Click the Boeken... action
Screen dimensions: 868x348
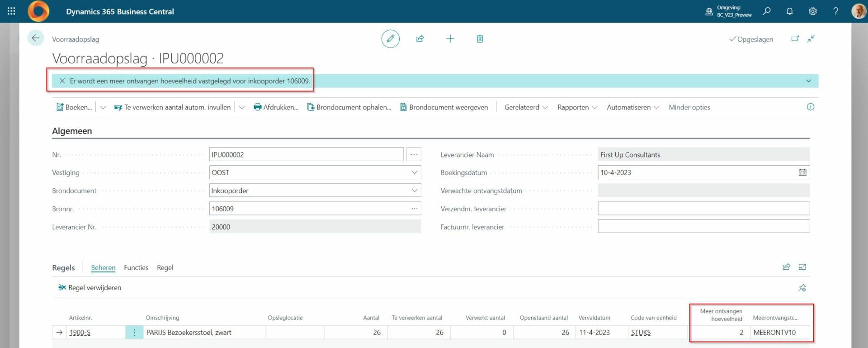pos(74,107)
